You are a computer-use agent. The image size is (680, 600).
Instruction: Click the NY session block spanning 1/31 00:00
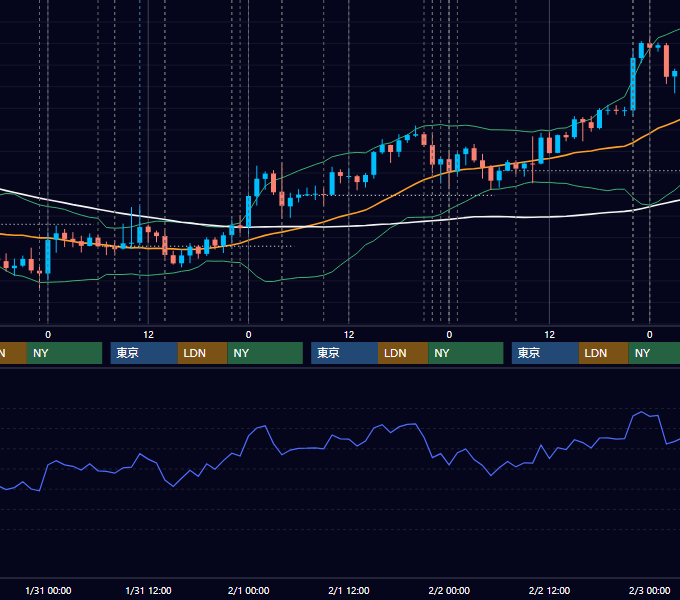click(x=64, y=353)
